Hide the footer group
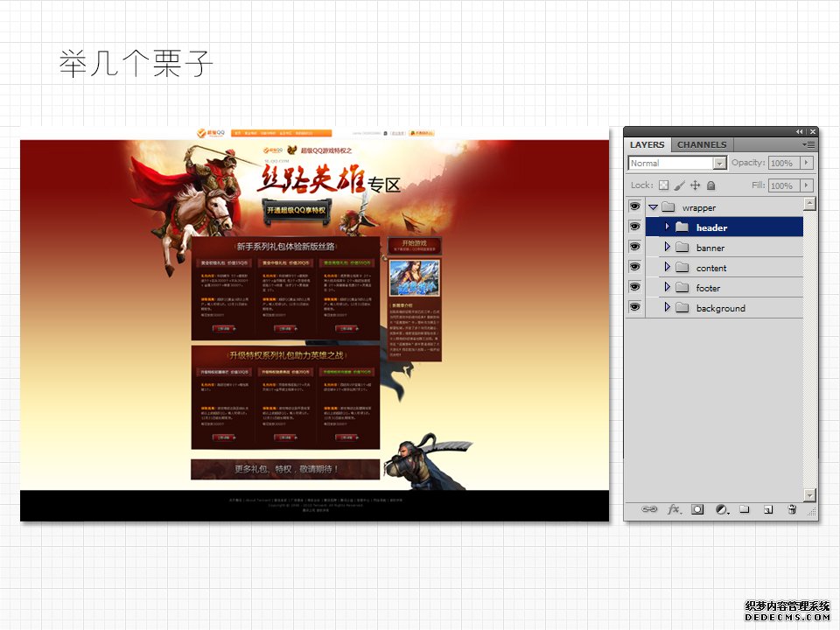840x630 pixels. tap(635, 287)
